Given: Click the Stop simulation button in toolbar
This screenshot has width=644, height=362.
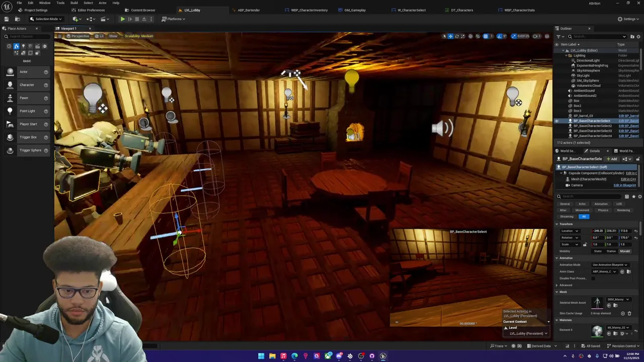Looking at the screenshot, I should [x=137, y=19].
